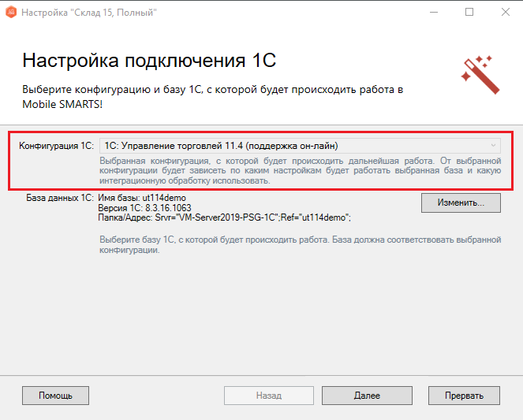Proceed with the Далее button

point(367,396)
